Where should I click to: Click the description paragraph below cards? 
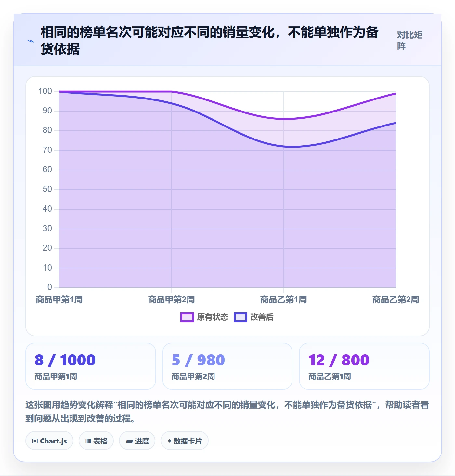227,411
